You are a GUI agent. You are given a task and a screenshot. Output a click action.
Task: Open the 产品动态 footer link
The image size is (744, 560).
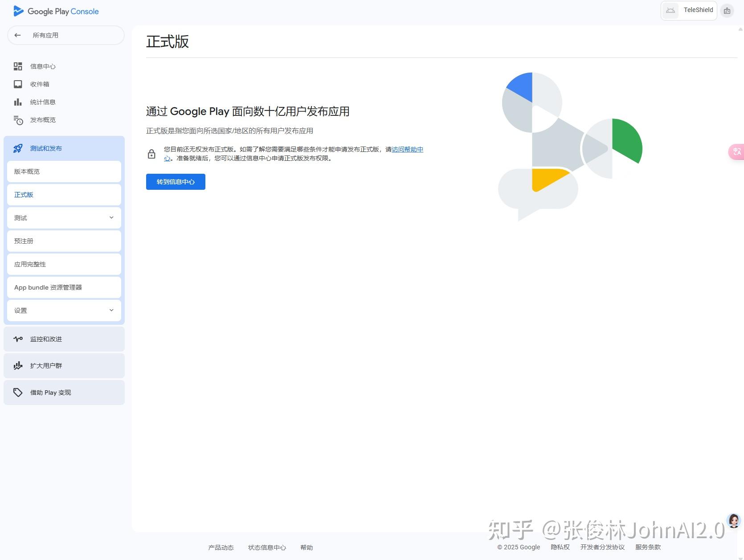221,548
